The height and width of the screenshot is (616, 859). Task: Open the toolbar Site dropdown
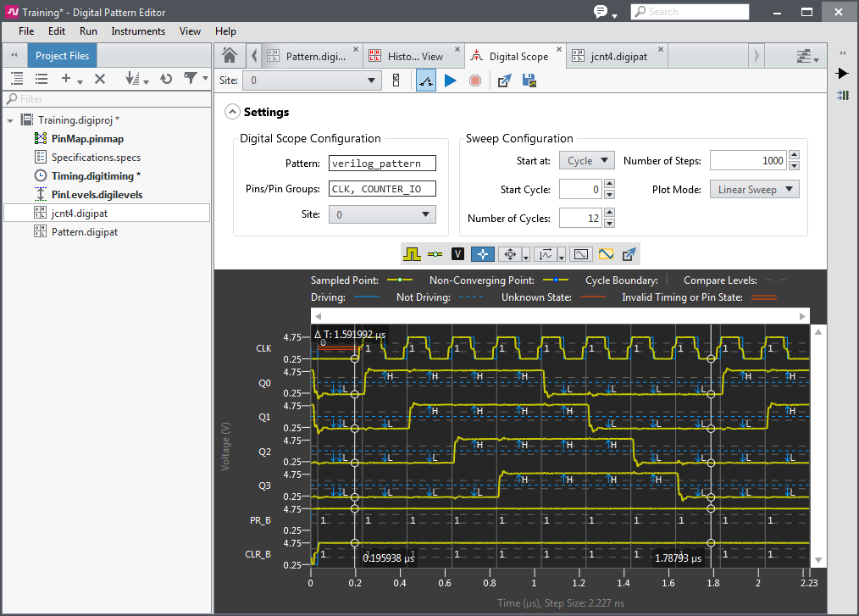click(313, 80)
